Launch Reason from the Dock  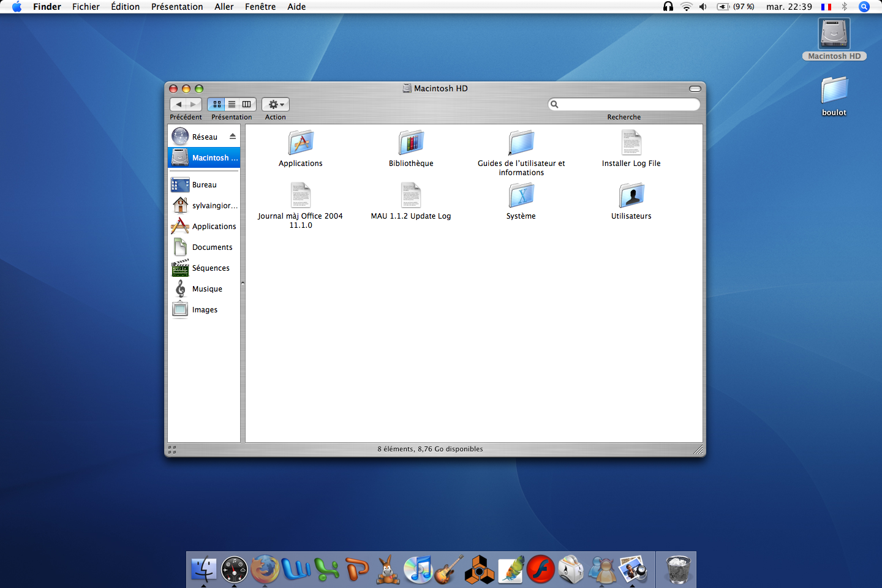click(x=480, y=570)
